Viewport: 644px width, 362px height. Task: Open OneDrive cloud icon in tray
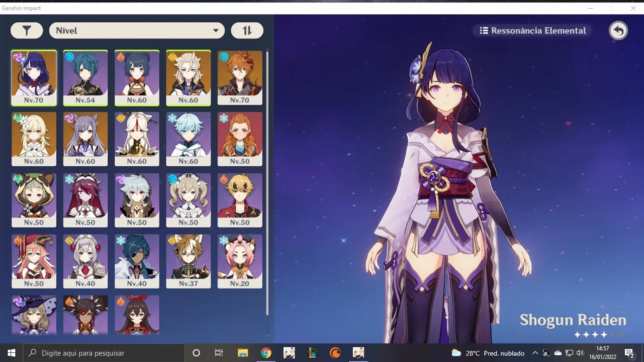click(x=558, y=353)
